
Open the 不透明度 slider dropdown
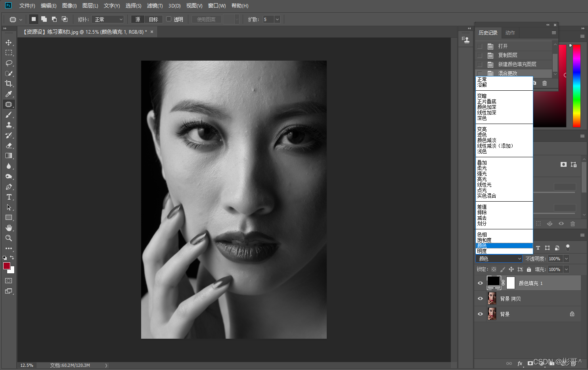566,259
